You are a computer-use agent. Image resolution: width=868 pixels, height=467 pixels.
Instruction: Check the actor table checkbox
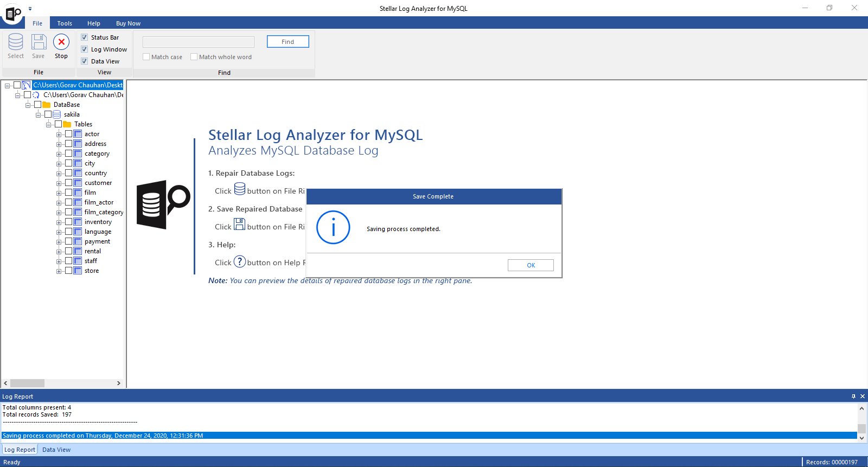[69, 134]
